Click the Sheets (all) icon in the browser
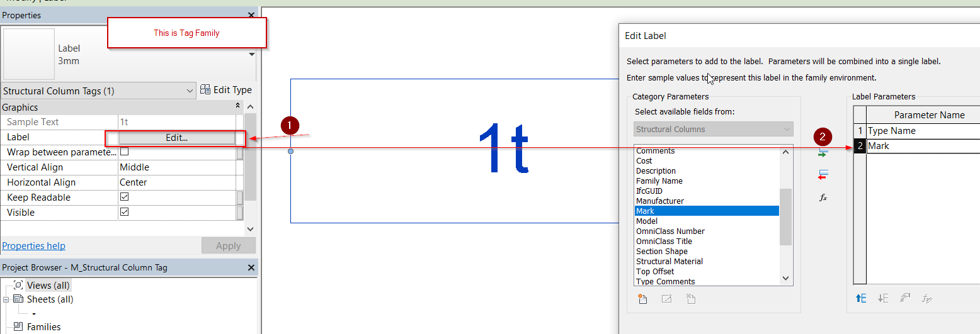The image size is (980, 334). [18, 299]
